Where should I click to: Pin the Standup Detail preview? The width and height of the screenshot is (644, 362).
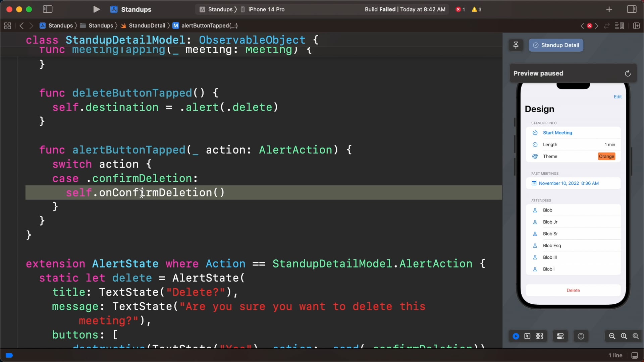click(516, 45)
